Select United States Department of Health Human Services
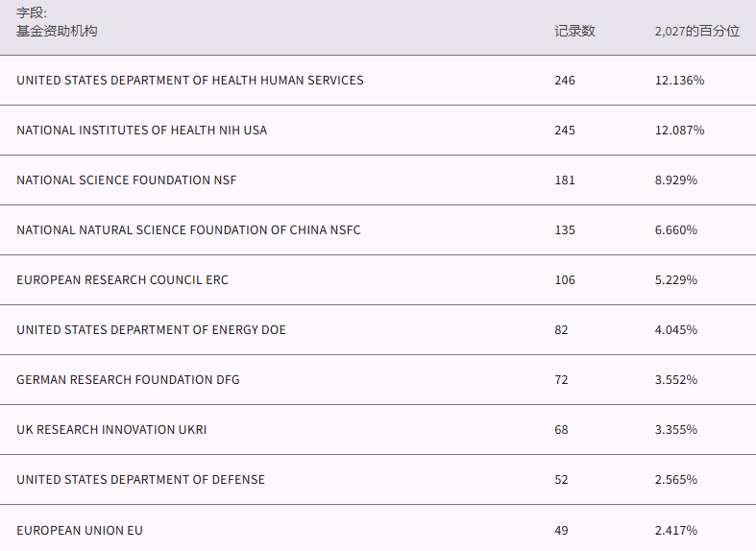 [x=190, y=81]
